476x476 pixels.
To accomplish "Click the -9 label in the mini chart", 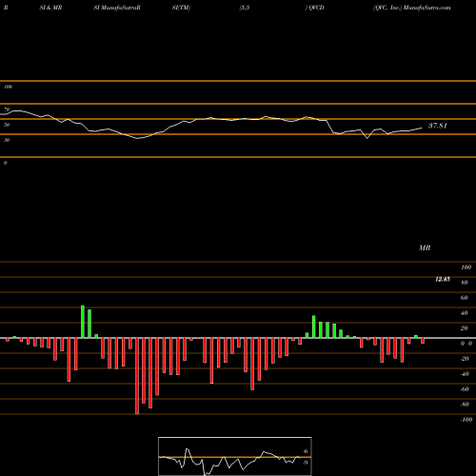I will click(305, 463).
